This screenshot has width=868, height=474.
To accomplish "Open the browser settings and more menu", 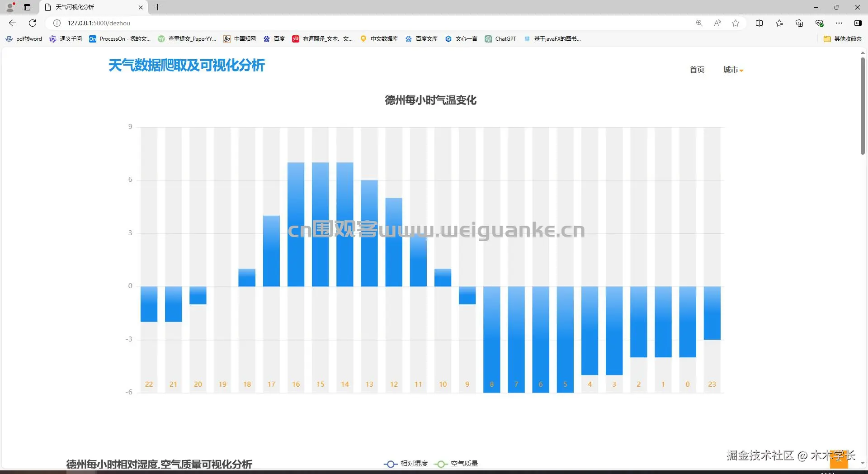I will tap(839, 23).
